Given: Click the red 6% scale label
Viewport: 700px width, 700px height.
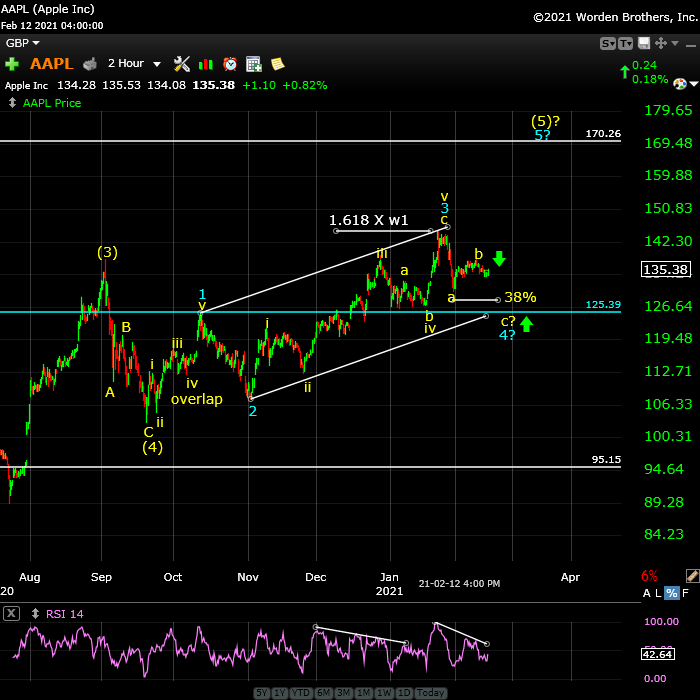Looking at the screenshot, I should click(650, 576).
